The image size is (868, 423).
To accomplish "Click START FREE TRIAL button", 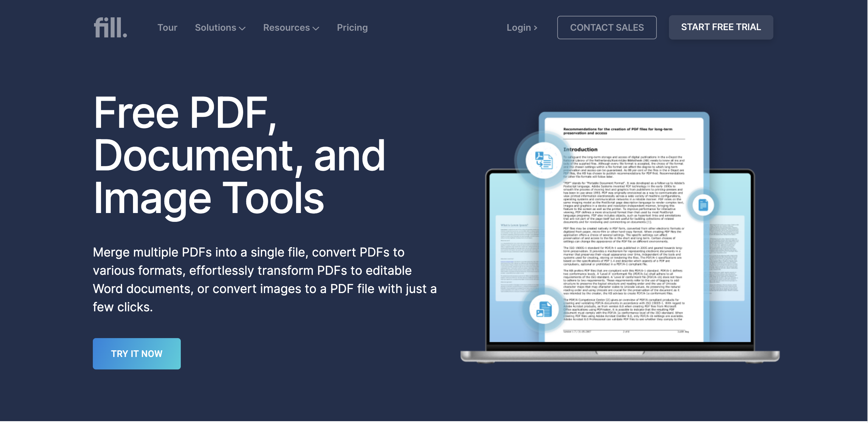I will (721, 26).
